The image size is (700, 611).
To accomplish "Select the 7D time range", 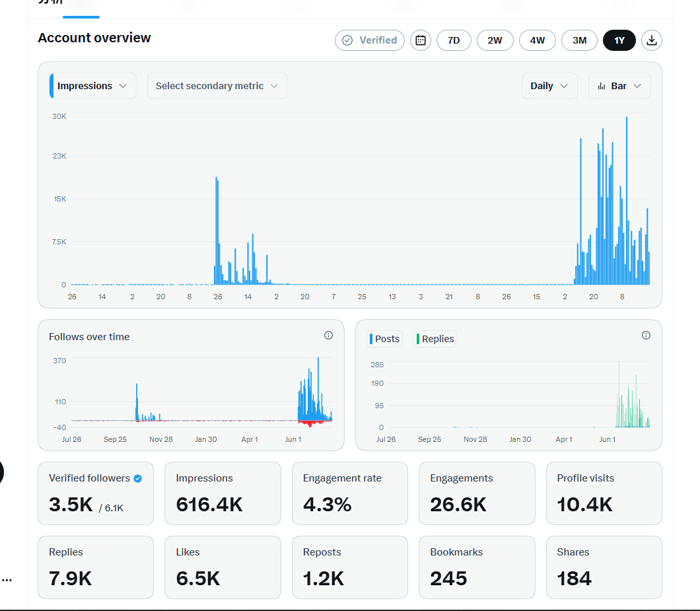I will point(454,40).
